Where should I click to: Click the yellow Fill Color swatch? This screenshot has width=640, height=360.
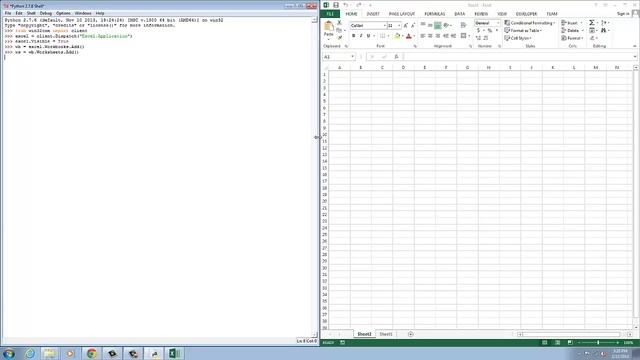[397, 36]
